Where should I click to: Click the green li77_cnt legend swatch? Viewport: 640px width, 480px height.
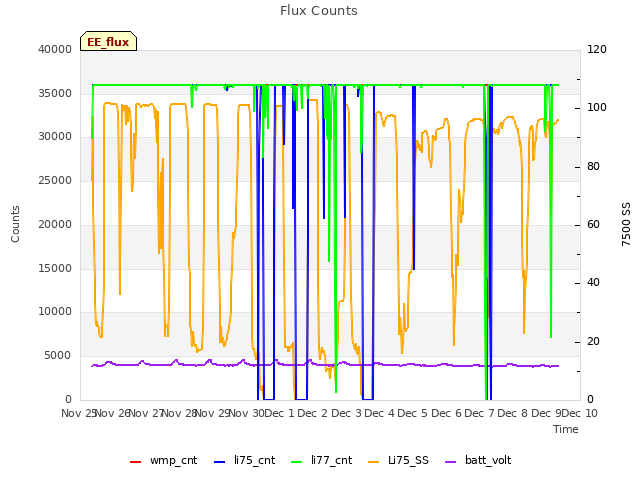[296, 462]
